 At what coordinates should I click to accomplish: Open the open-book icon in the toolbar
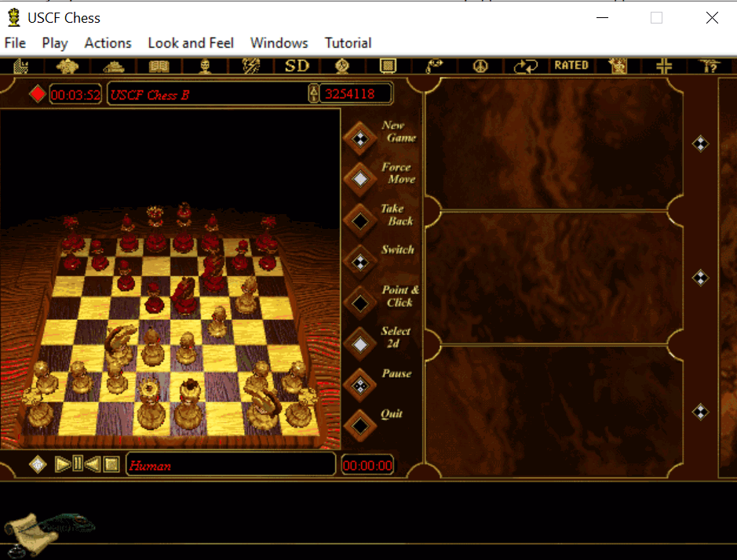point(159,66)
